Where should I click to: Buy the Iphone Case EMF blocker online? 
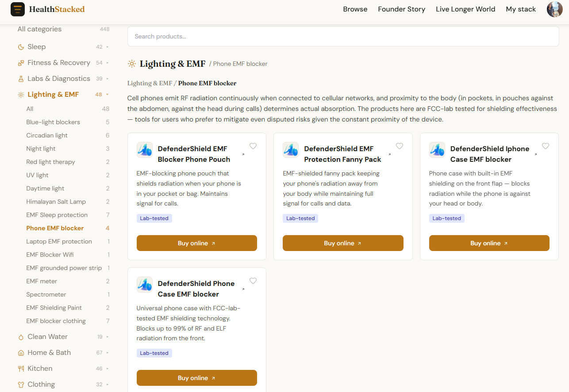(489, 243)
